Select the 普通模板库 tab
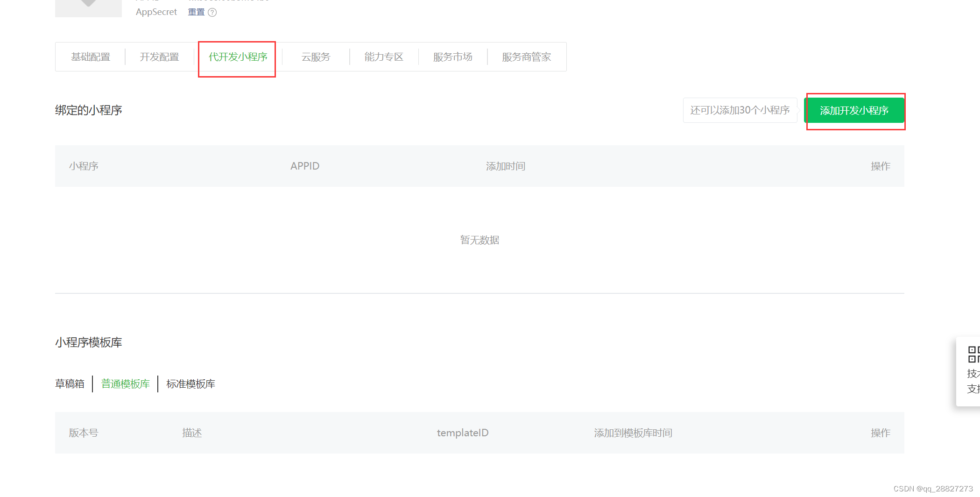This screenshot has width=980, height=497. (x=126, y=384)
